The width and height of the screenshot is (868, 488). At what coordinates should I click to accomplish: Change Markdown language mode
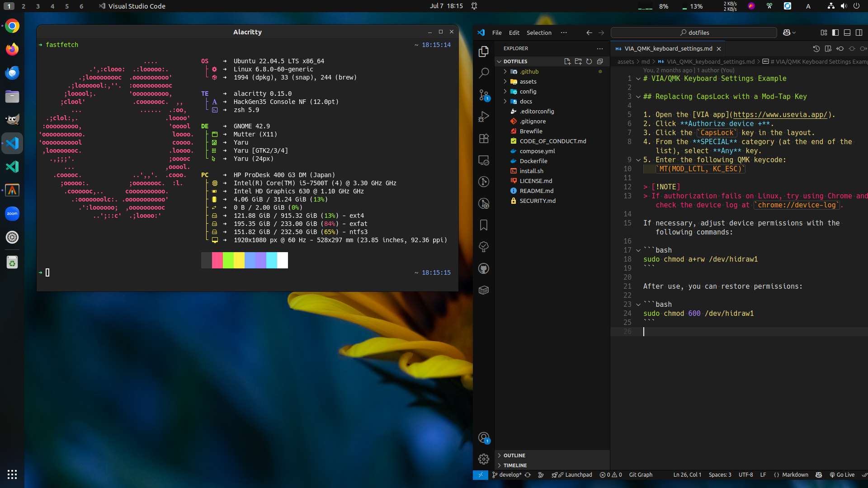pos(795,475)
